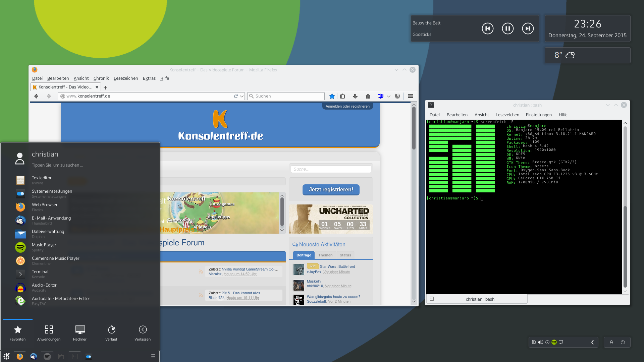Switch to the Themen activity tab
644x362 pixels.
click(x=325, y=255)
